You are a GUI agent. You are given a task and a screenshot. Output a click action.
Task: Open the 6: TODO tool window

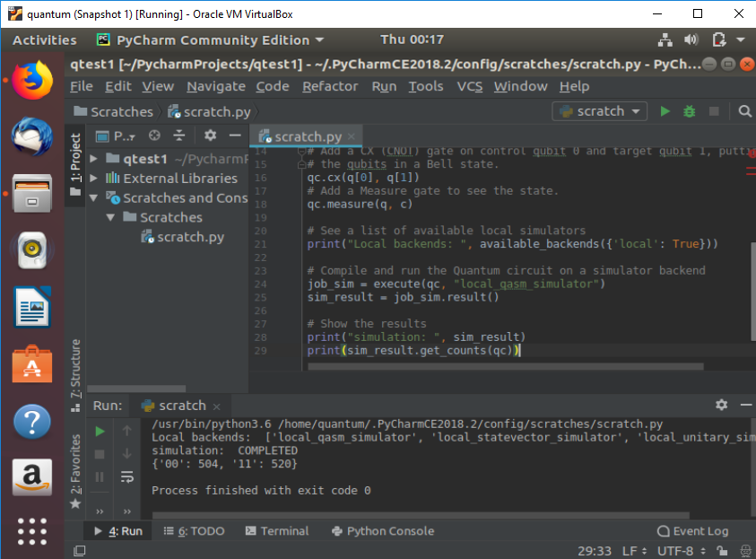195,531
